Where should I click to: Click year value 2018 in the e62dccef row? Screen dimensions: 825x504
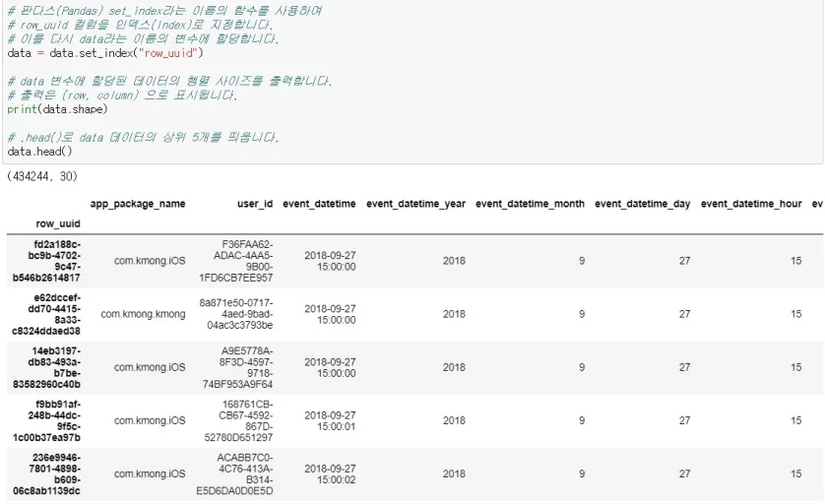(454, 314)
